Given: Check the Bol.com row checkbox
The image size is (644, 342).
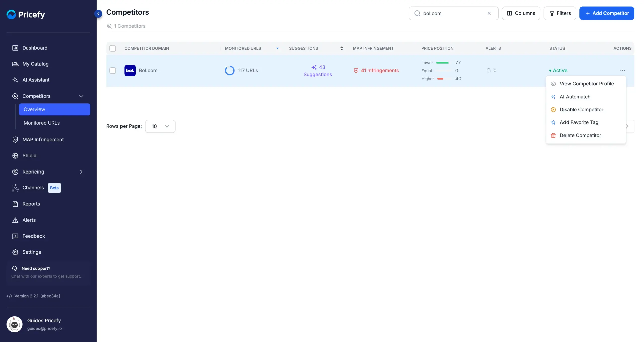Looking at the screenshot, I should [113, 71].
